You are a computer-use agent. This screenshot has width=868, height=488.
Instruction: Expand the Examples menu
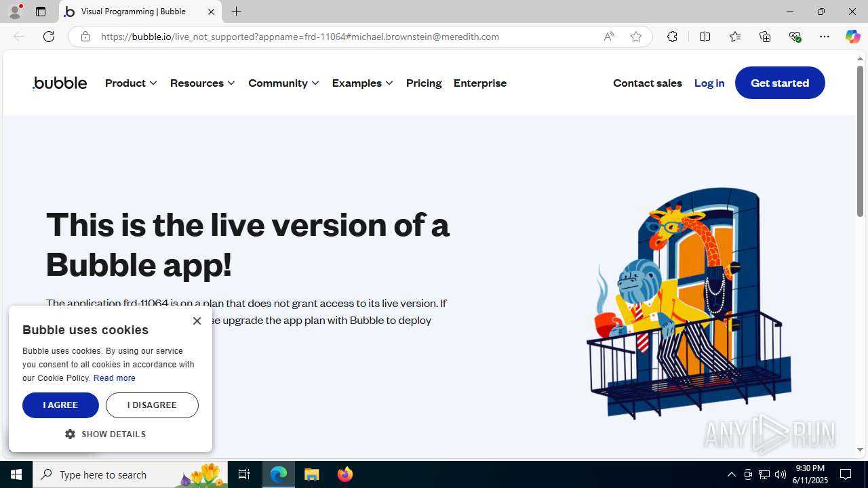click(x=362, y=83)
